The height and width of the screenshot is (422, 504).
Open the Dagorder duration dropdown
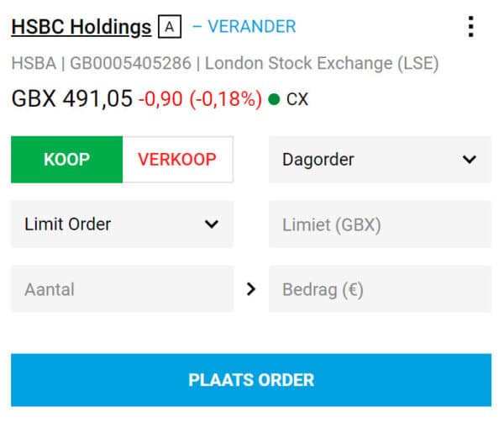point(380,160)
